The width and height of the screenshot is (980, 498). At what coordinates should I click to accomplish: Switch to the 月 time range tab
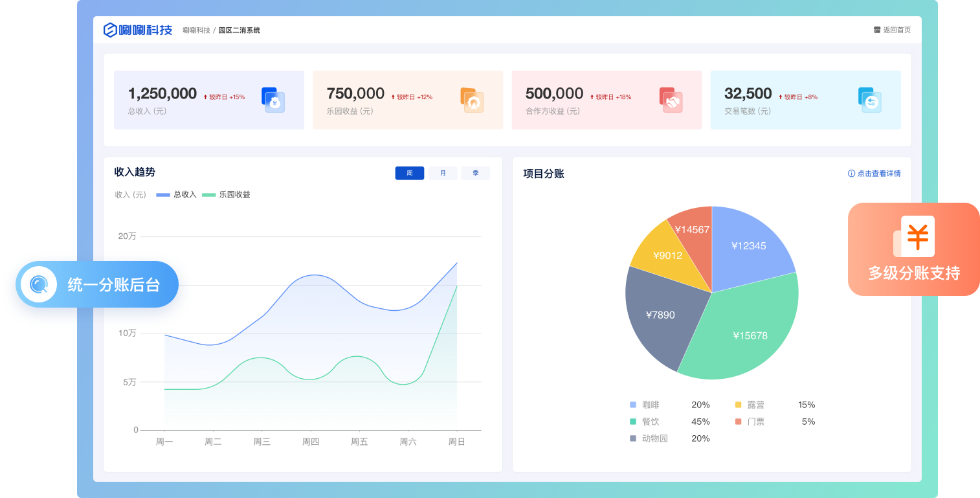tap(443, 173)
